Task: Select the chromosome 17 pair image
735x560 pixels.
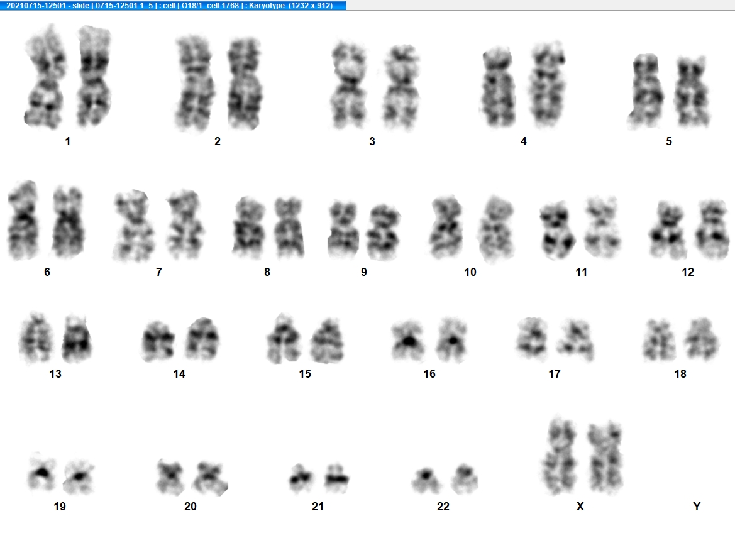Action: pyautogui.click(x=555, y=339)
